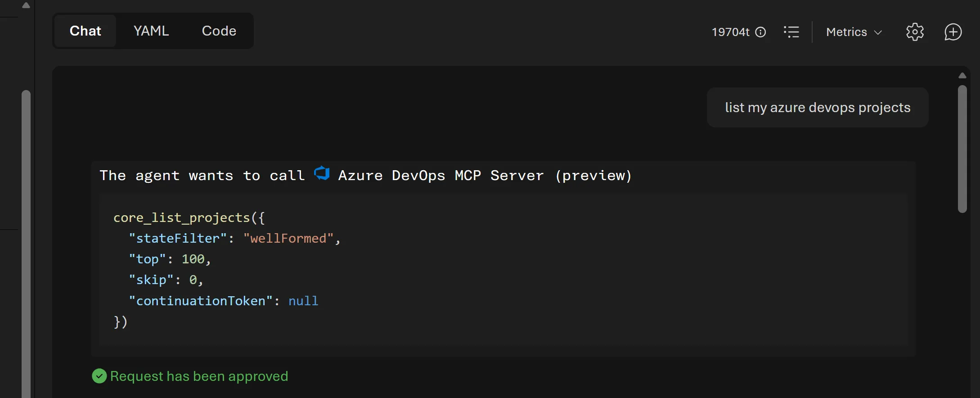Click the chat scrollbar up arrow
The width and height of the screenshot is (980, 398).
click(x=962, y=76)
